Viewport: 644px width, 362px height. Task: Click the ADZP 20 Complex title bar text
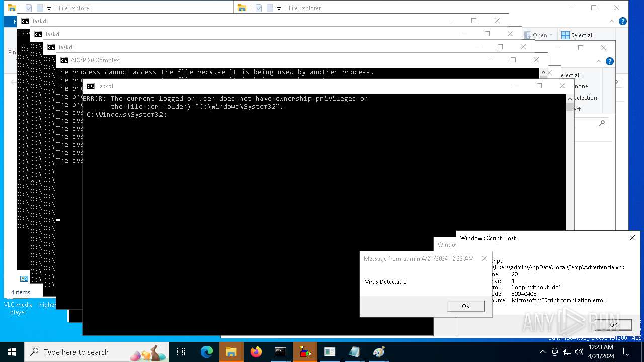[95, 60]
